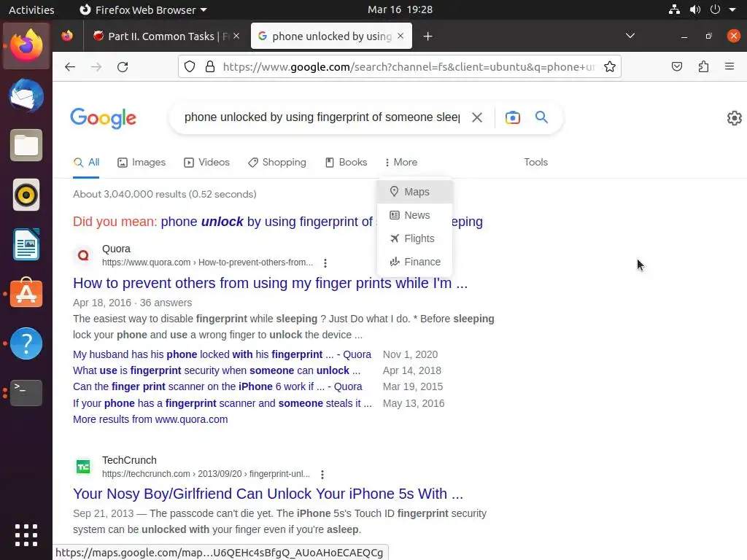The width and height of the screenshot is (747, 560).
Task: Choose Maps from More menu
Action: [414, 192]
